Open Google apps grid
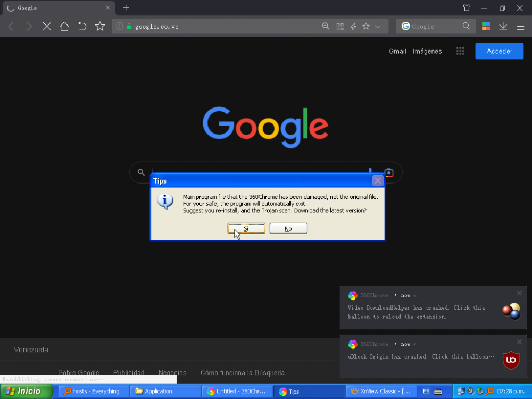This screenshot has width=532, height=399. click(x=460, y=51)
